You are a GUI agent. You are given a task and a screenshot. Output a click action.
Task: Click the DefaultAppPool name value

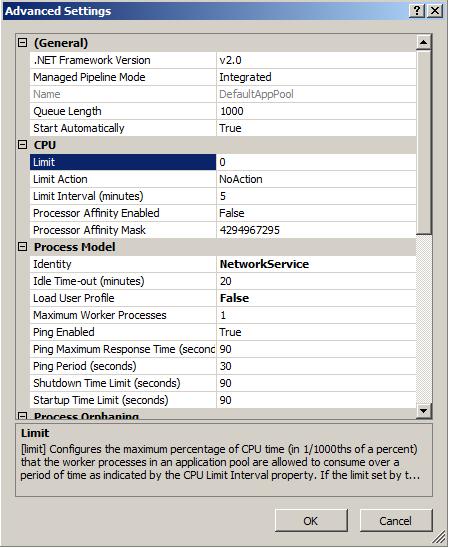pyautogui.click(x=316, y=94)
